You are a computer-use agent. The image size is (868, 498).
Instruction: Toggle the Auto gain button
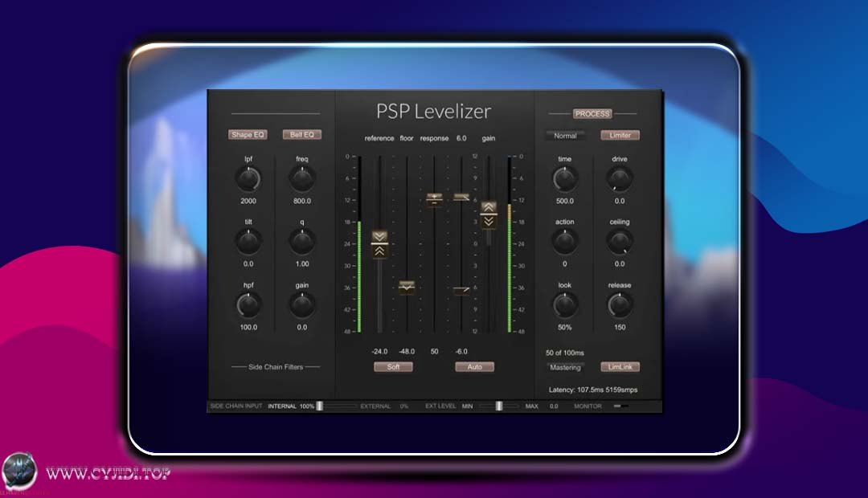pyautogui.click(x=474, y=367)
